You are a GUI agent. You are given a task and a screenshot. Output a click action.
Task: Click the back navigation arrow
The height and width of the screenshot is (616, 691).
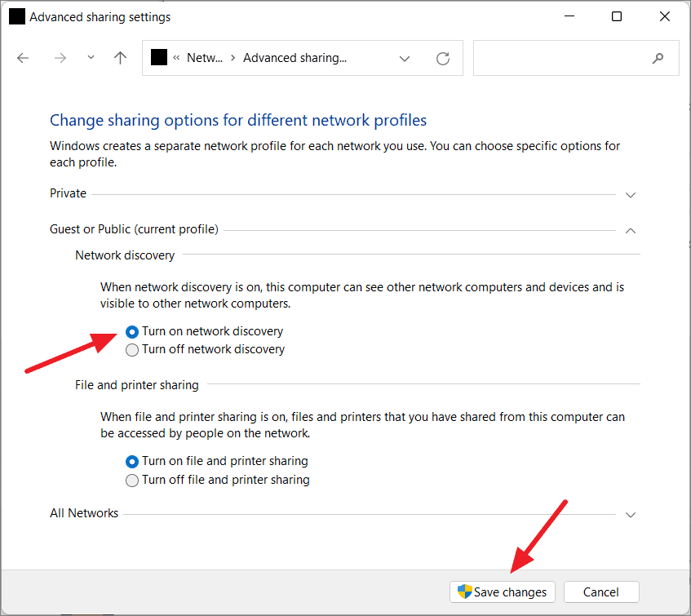tap(22, 58)
